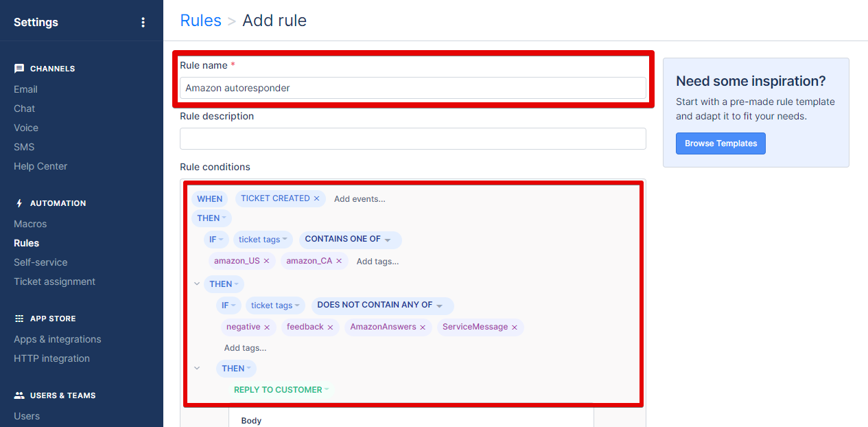The image size is (868, 427).
Task: Collapse the second THEN block chevron
Action: [197, 284]
